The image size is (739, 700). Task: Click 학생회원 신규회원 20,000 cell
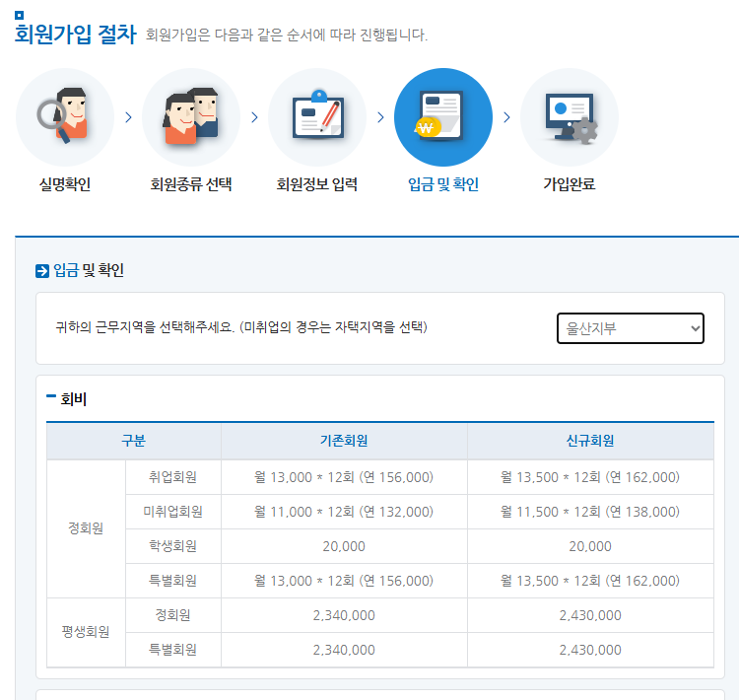(590, 546)
